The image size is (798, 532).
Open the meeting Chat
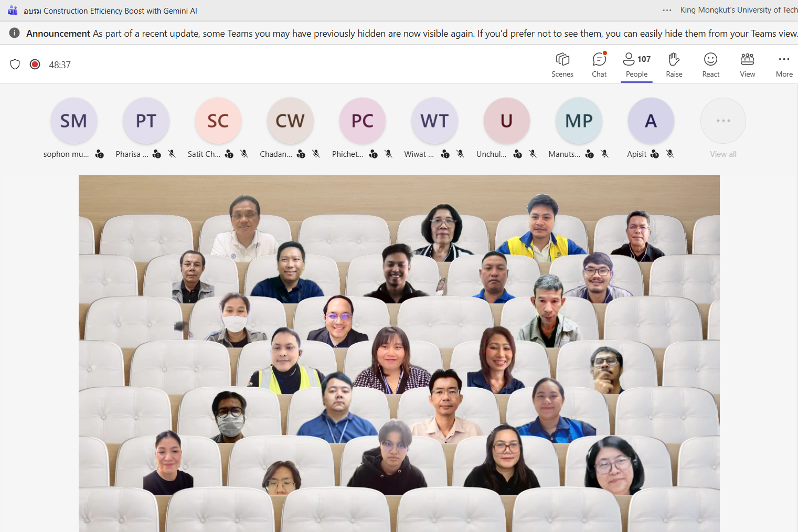599,65
